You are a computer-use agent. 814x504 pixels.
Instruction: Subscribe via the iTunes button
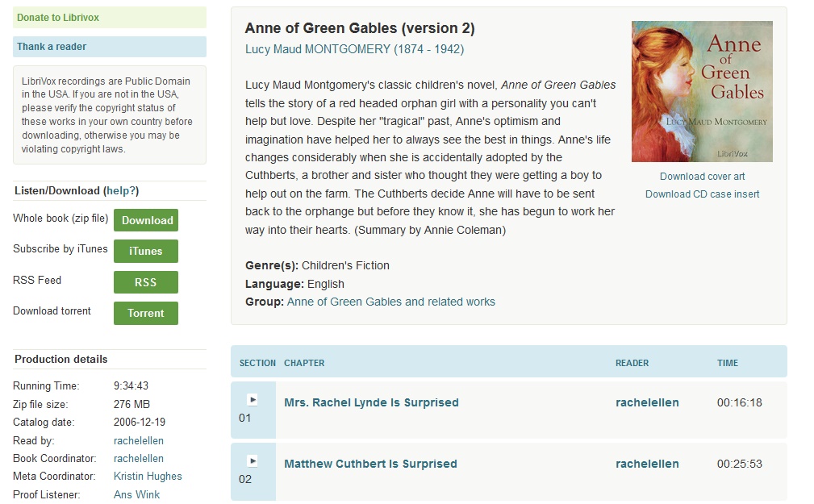[x=146, y=251]
